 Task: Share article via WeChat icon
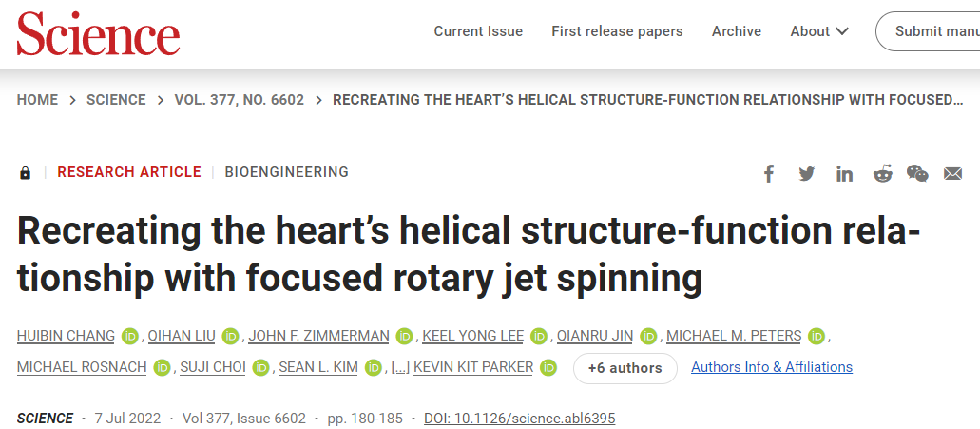[x=917, y=173]
